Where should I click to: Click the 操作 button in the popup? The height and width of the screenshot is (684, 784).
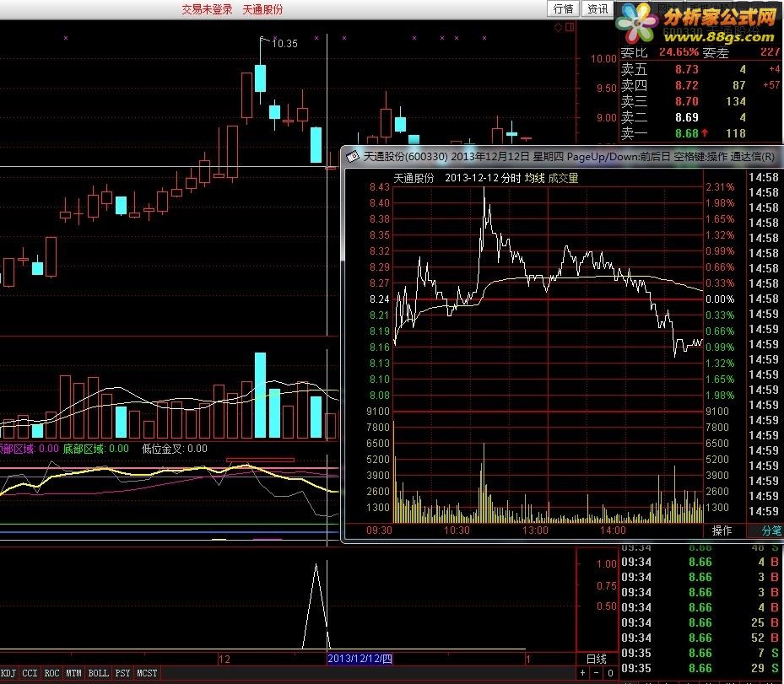point(722,531)
